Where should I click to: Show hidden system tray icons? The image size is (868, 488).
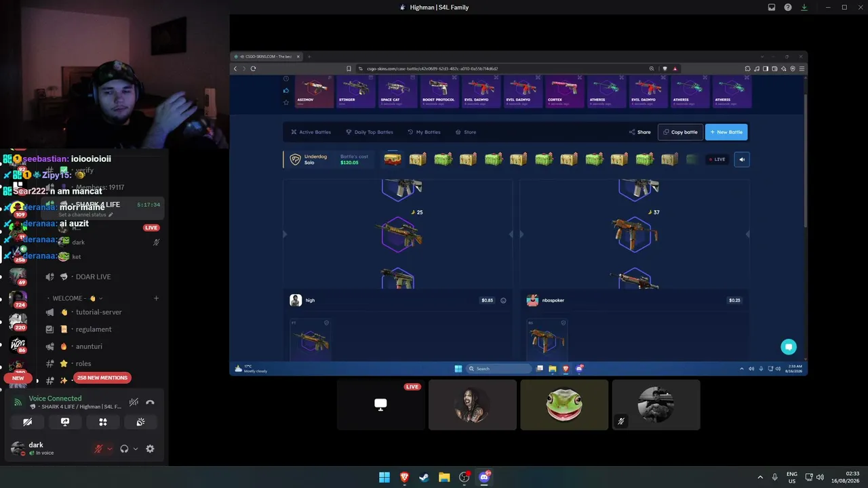(759, 477)
